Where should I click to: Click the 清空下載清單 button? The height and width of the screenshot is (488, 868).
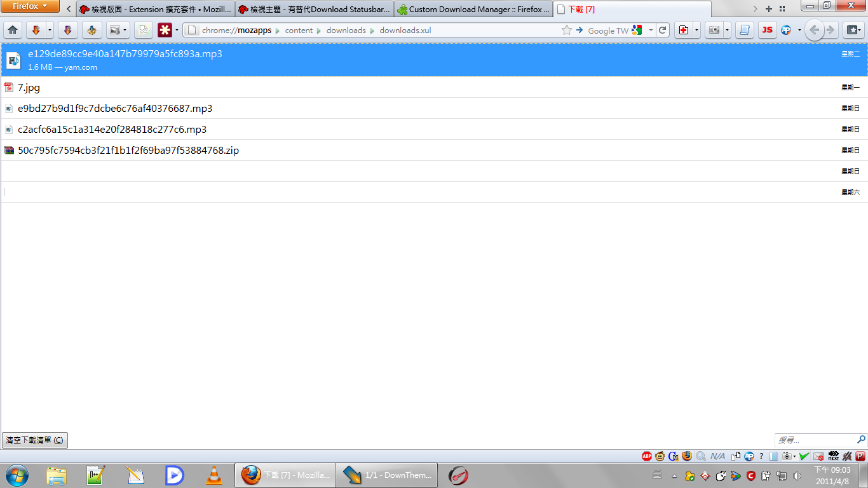[34, 440]
